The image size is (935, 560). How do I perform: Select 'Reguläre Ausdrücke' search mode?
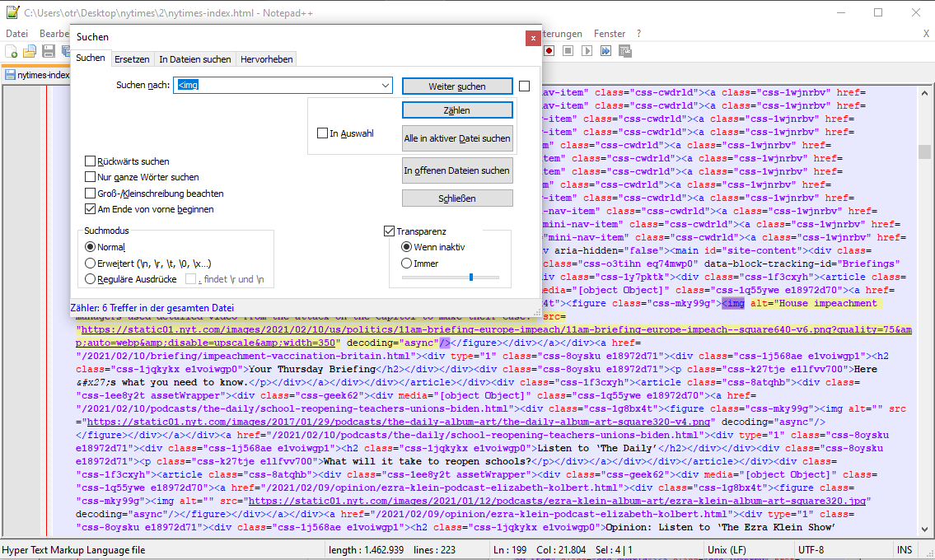click(90, 279)
